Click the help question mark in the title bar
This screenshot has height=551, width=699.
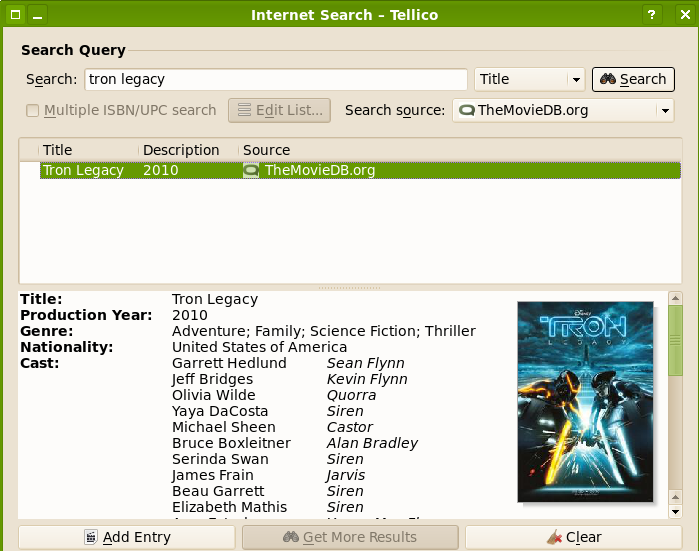pos(652,15)
